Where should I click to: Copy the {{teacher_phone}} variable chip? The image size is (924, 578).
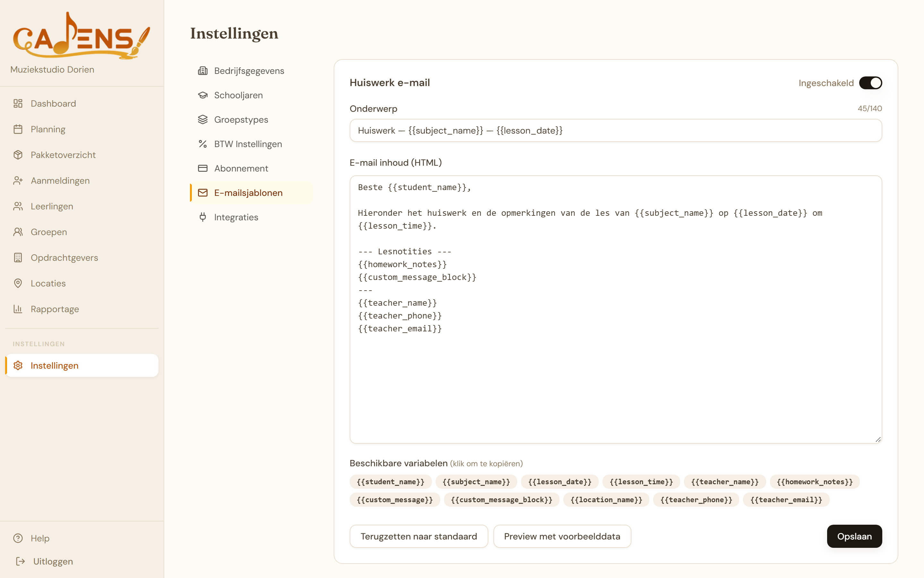[x=697, y=500]
